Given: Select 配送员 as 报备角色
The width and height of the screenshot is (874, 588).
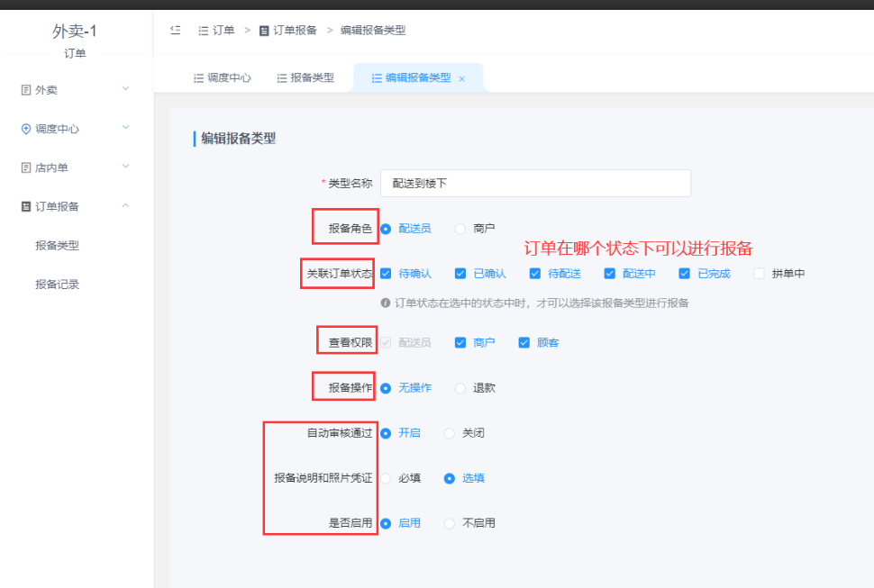Looking at the screenshot, I should (386, 229).
